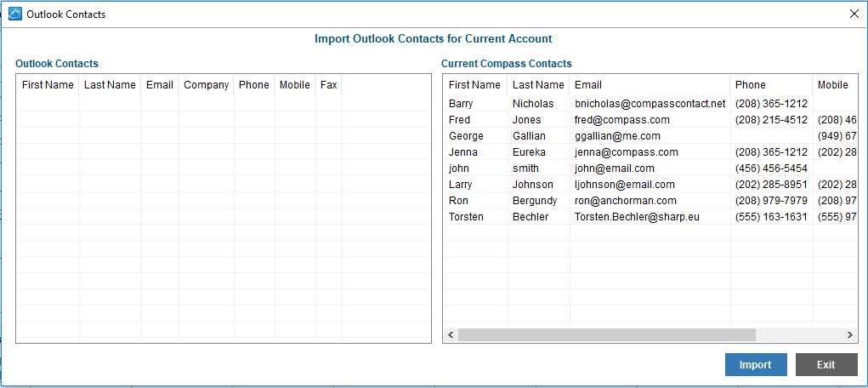Click the Exit button
Screen dimensions: 868x388
pos(826,365)
